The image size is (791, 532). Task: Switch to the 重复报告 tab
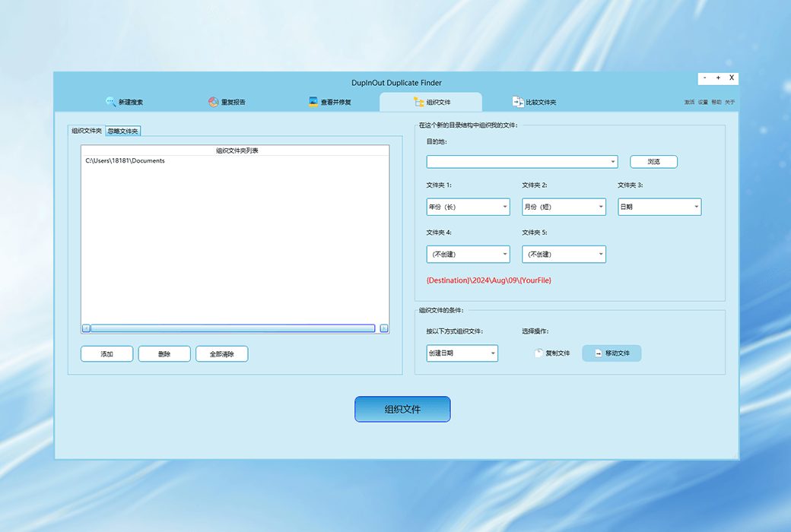227,102
